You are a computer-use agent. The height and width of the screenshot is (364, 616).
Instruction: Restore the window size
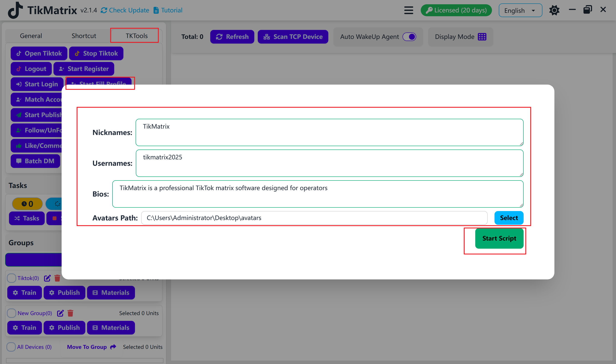point(588,10)
